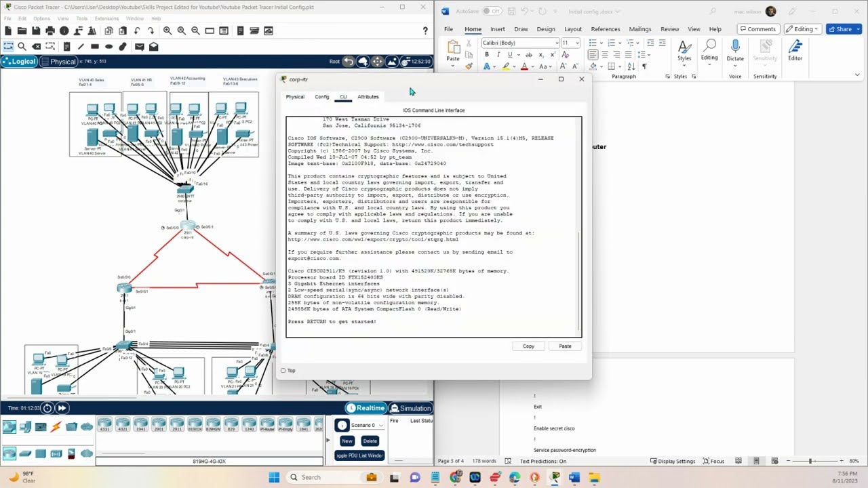
Task: Collapse the Word ribbon chevron
Action: (858, 76)
